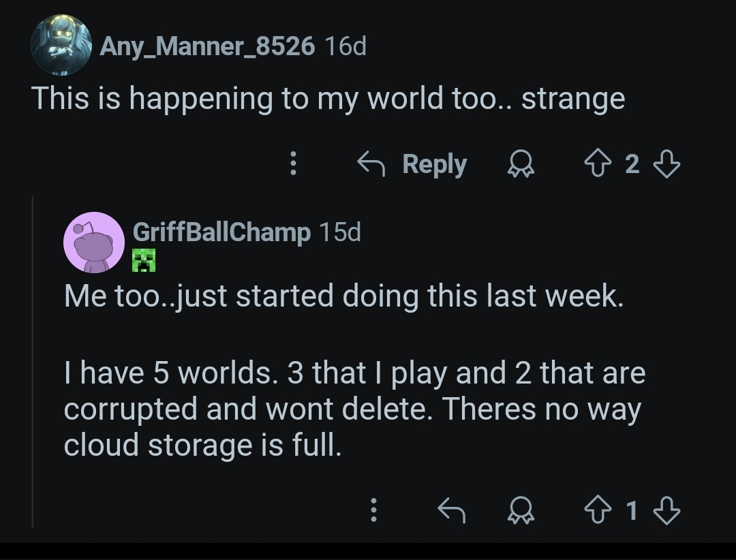The image size is (736, 560).
Task: Click the Creeper flair icon
Action: point(144,260)
